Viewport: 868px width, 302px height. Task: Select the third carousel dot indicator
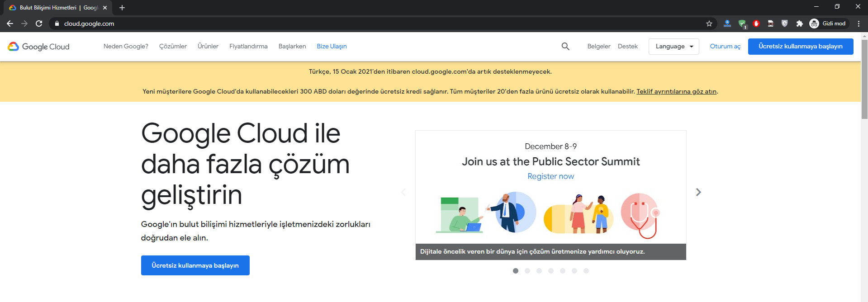click(x=539, y=271)
